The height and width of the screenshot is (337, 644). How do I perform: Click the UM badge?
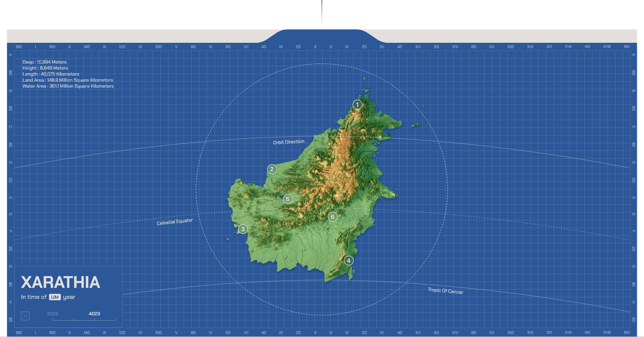coord(55,297)
